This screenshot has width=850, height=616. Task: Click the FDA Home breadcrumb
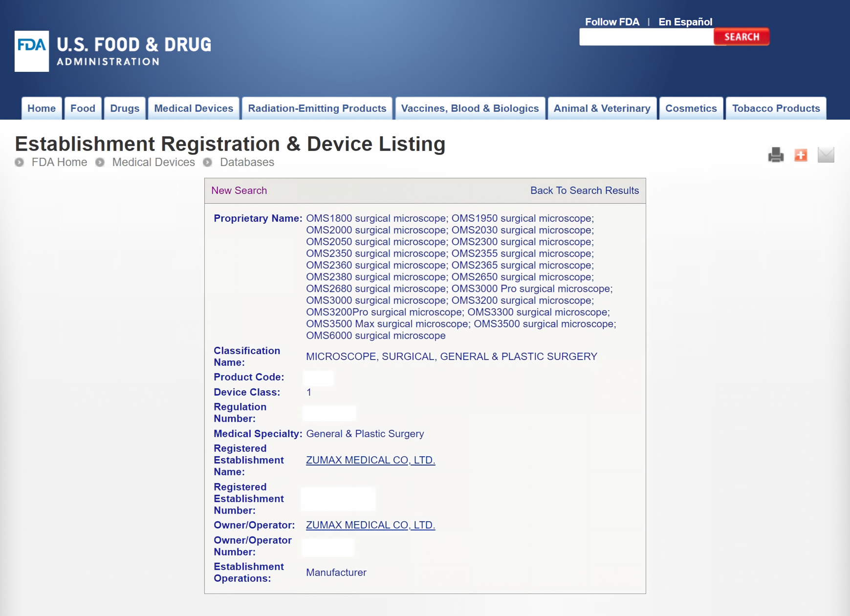(x=59, y=162)
